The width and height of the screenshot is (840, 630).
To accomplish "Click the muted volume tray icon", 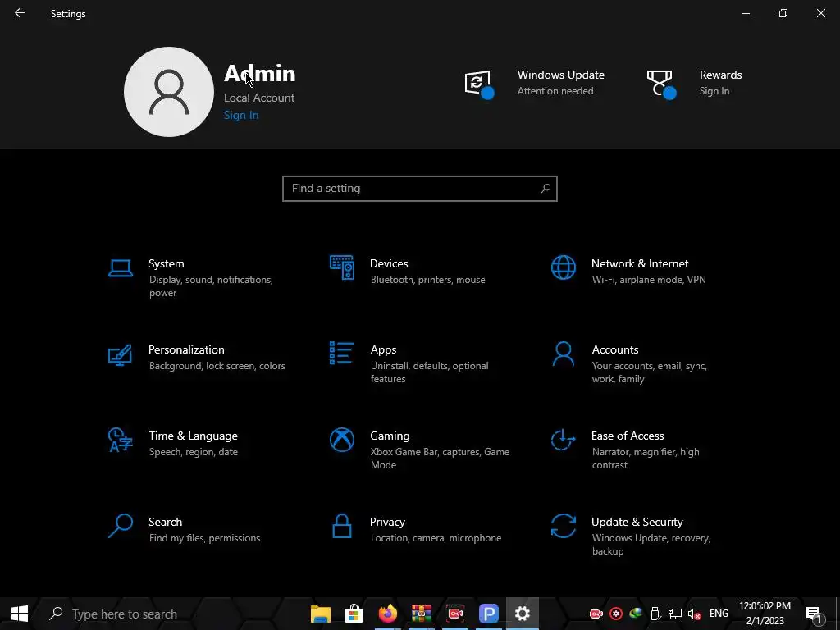I will click(x=694, y=614).
